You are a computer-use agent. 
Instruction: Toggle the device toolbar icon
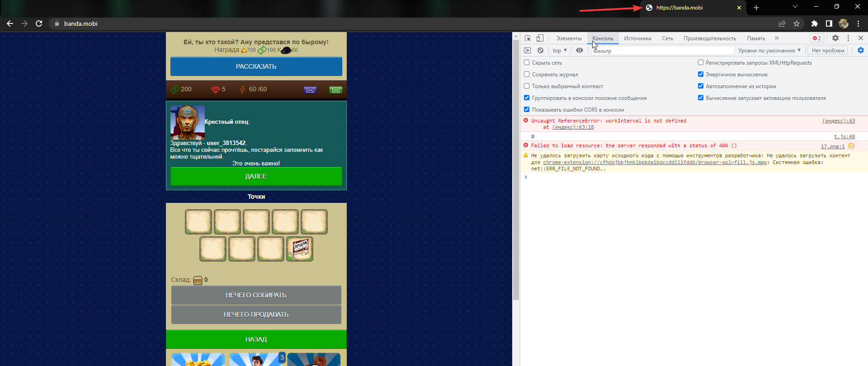click(x=540, y=38)
